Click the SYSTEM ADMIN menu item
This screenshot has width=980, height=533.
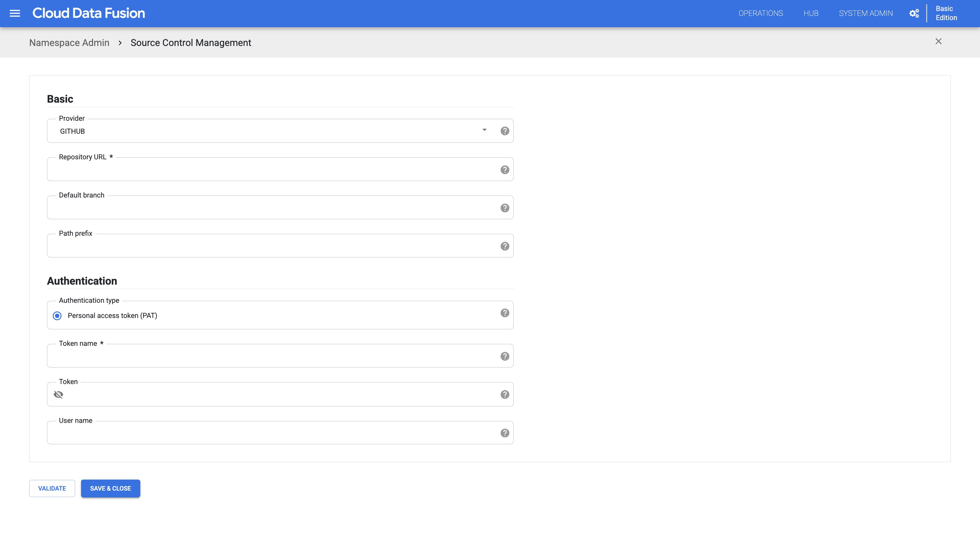865,13
